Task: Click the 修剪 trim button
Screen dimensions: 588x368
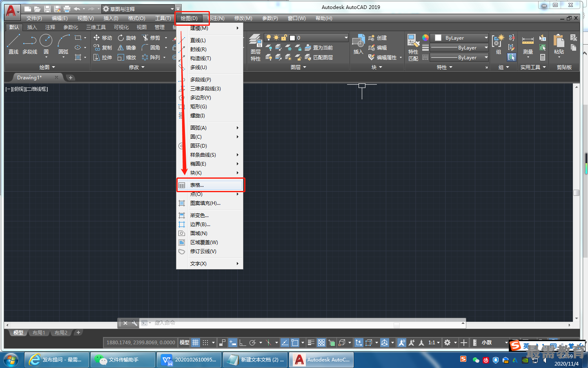Action: tap(151, 38)
